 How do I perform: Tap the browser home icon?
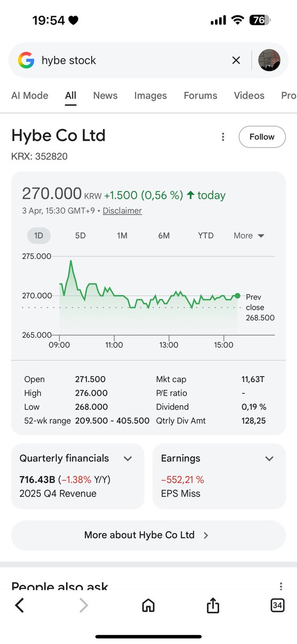(x=148, y=605)
